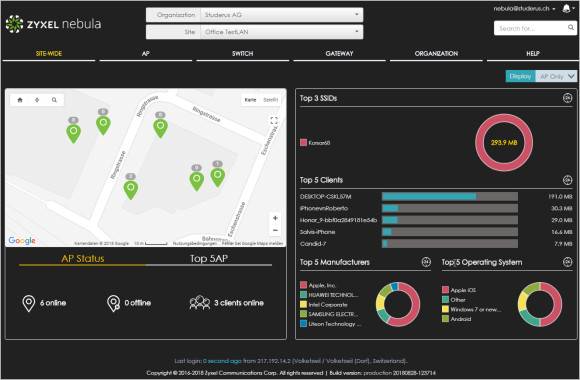
Task: Open the GATEWAY menu
Action: [x=339, y=54]
